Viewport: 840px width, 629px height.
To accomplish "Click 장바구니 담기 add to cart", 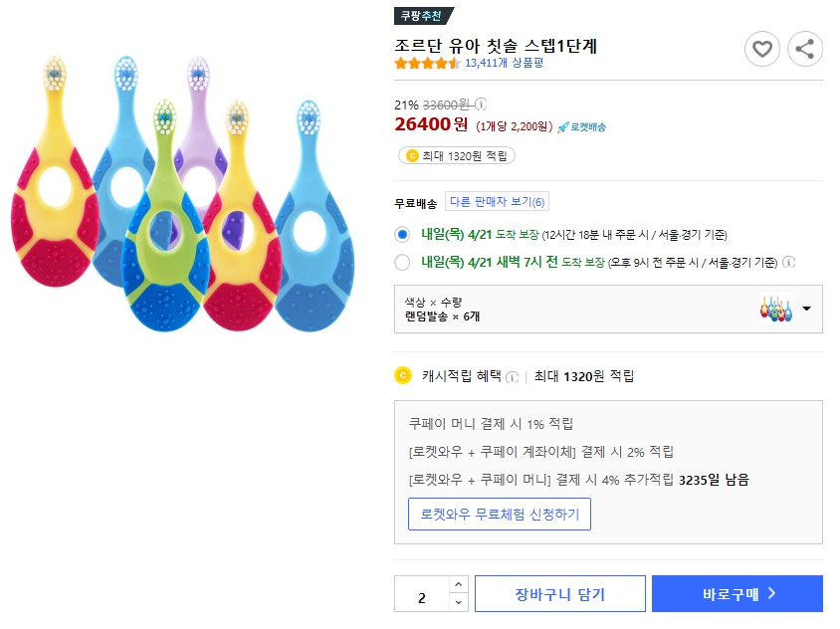I will pos(559,594).
